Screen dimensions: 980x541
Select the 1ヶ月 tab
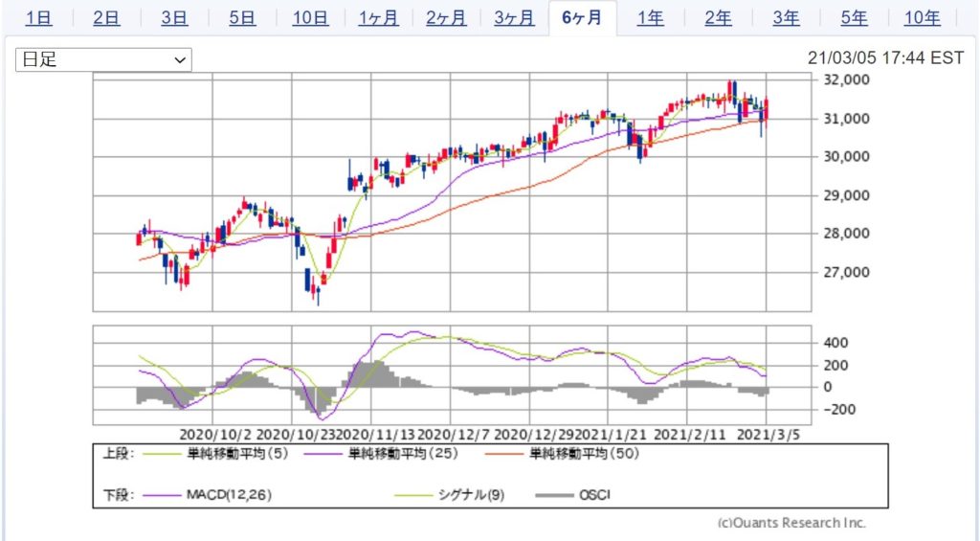[378, 17]
